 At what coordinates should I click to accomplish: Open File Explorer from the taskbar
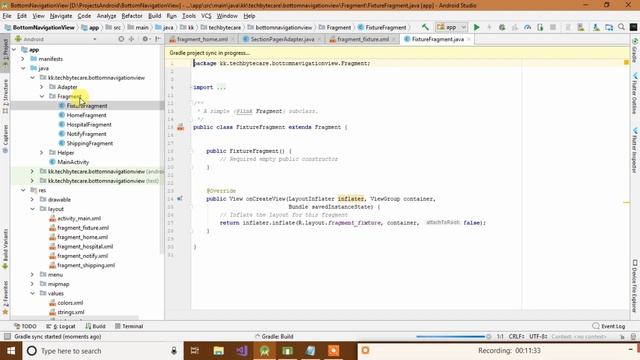218,351
